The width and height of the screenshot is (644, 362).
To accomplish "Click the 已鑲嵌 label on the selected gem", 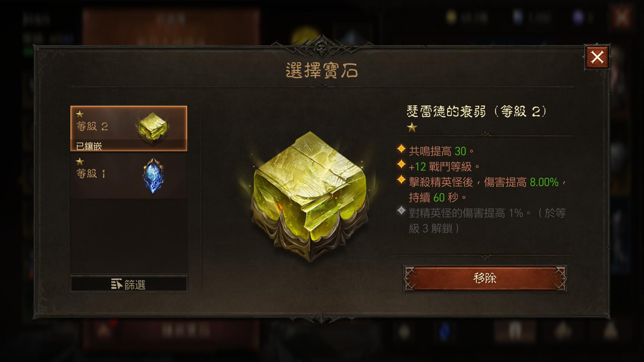I will point(89,146).
